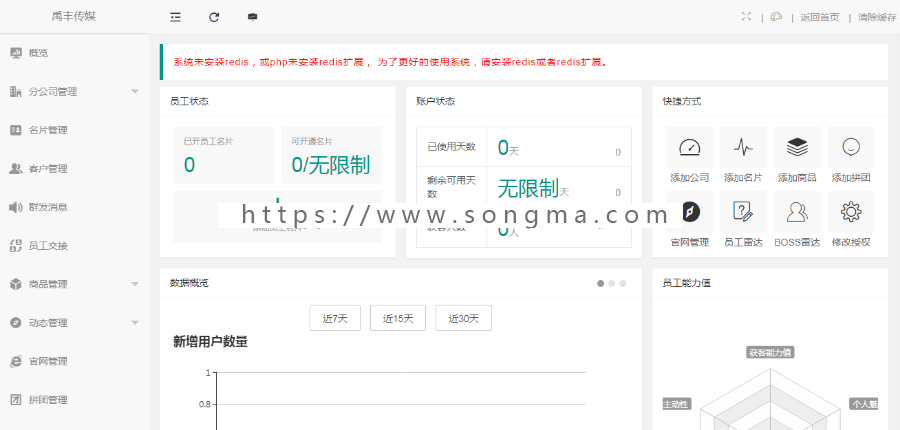This screenshot has width=900, height=430.
Task: Click the 已开员工名片 card
Action: click(x=224, y=155)
